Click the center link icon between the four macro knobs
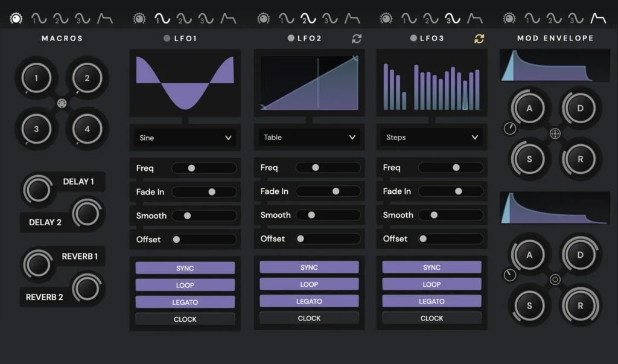 click(x=62, y=103)
